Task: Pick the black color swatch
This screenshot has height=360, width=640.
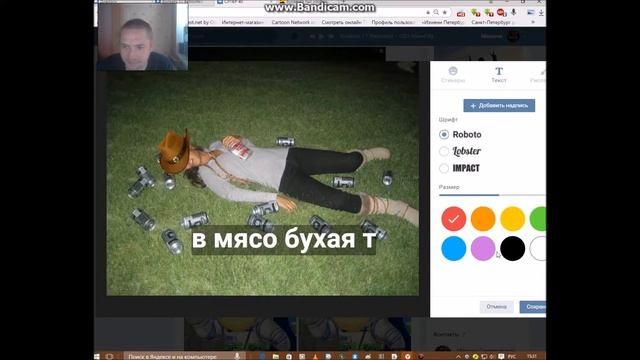Action: point(513,248)
